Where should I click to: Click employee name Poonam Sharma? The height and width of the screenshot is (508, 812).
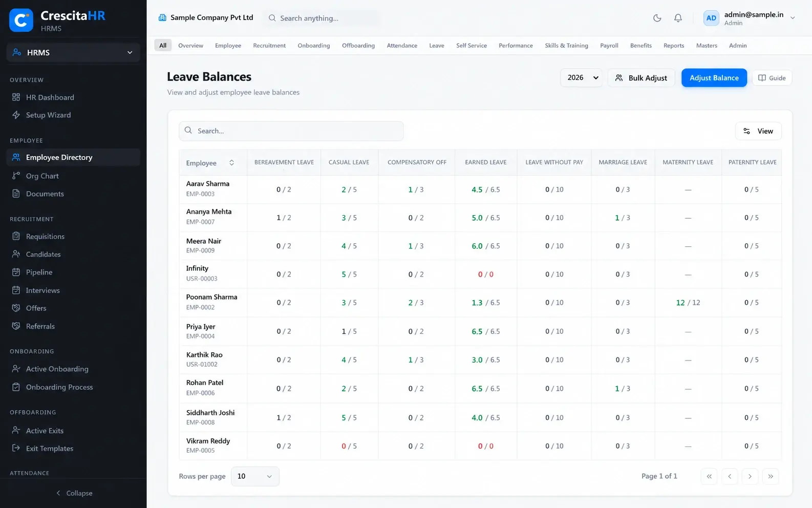point(211,297)
